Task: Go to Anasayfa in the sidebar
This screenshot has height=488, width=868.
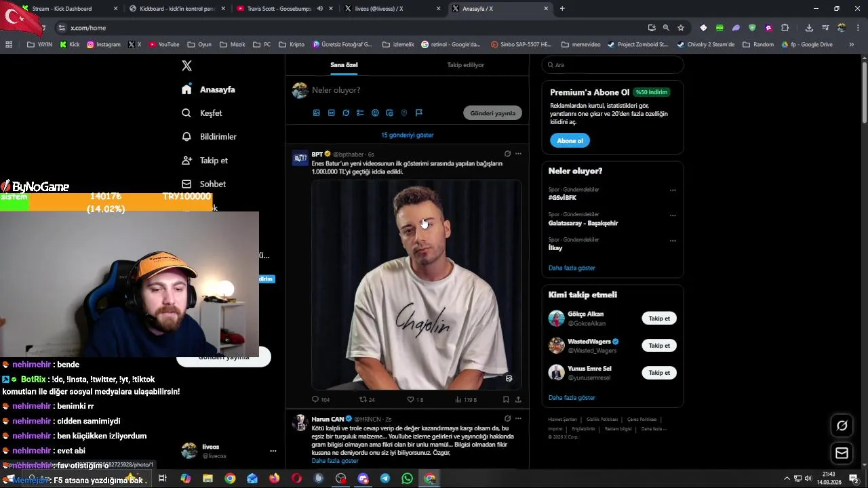Action: tap(208, 89)
